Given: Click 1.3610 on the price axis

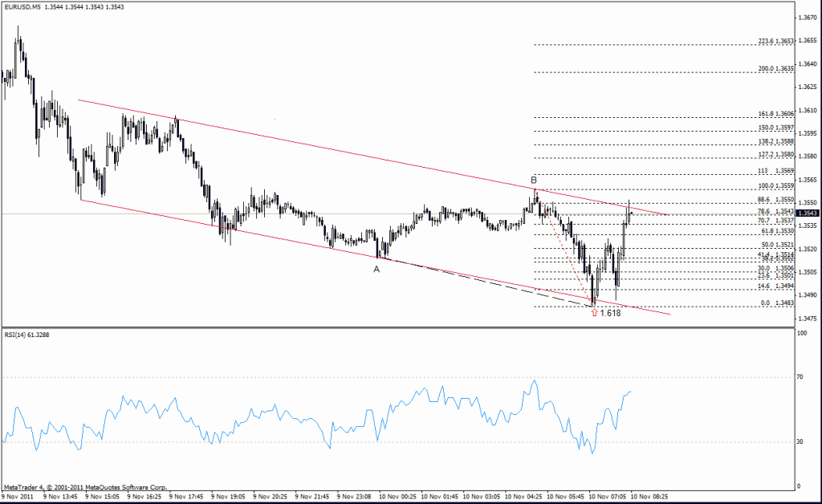Looking at the screenshot, I should pyautogui.click(x=807, y=110).
